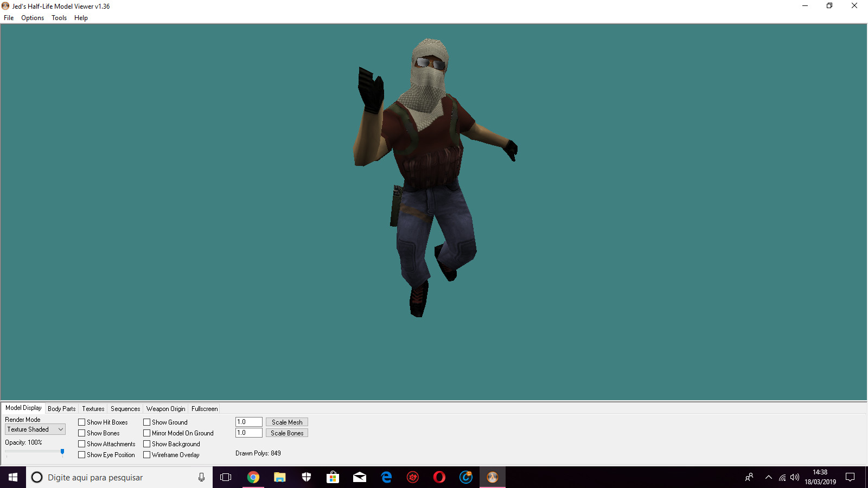Click the Scale Mesh button

click(286, 421)
